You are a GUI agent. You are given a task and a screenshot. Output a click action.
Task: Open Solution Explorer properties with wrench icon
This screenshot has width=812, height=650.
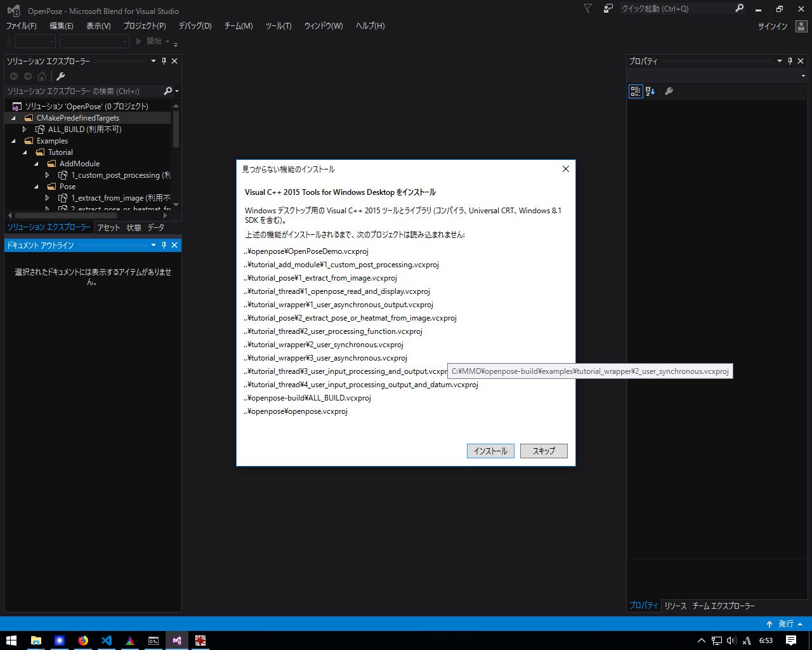pyautogui.click(x=60, y=76)
